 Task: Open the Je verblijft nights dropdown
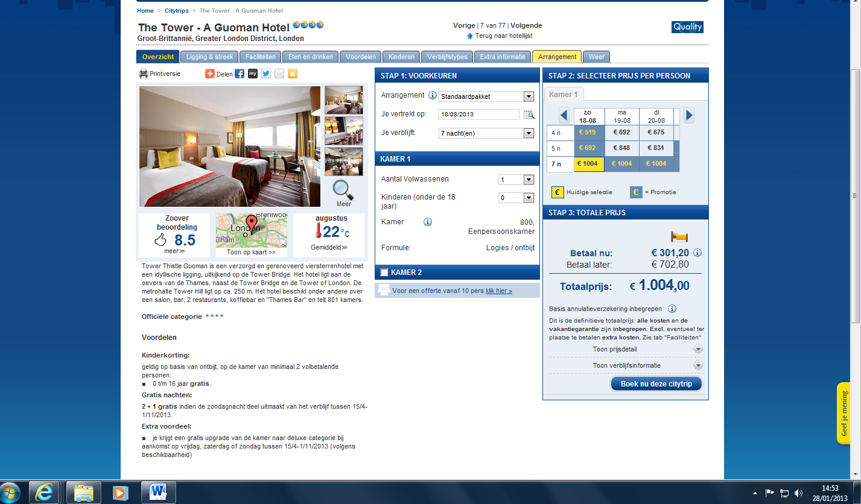point(529,133)
